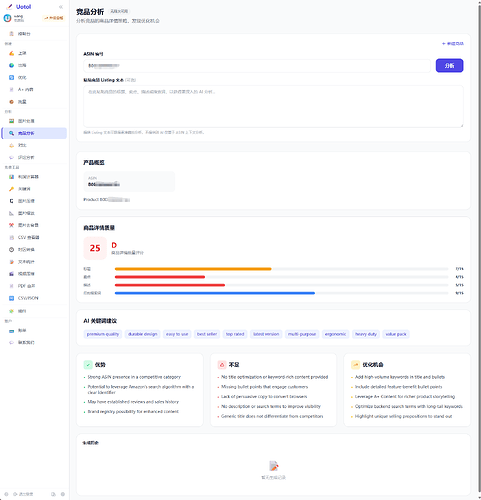
Task: Open the 图片处理 image sidebar item
Action: (x=34, y=121)
